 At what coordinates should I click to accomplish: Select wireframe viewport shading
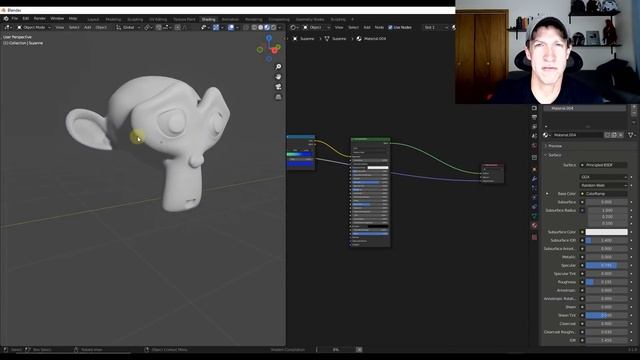tap(254, 27)
